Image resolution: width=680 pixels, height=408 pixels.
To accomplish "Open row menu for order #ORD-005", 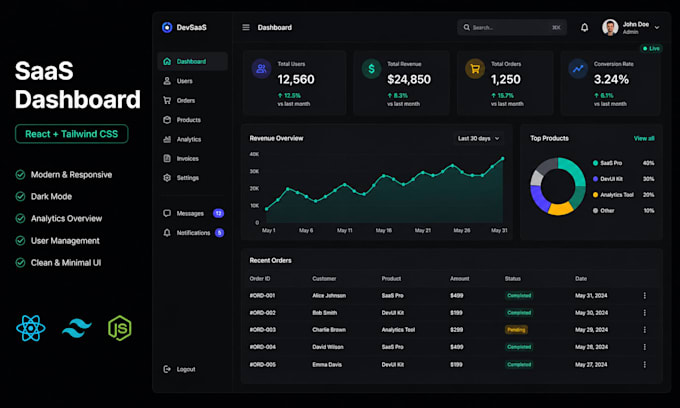I will pyautogui.click(x=644, y=365).
